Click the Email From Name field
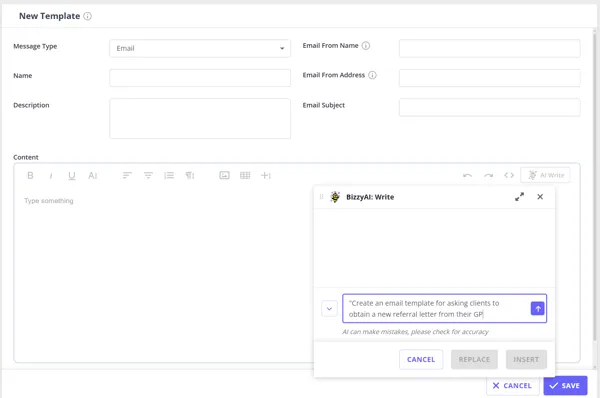Viewport: 600px width, 398px height. click(x=489, y=49)
